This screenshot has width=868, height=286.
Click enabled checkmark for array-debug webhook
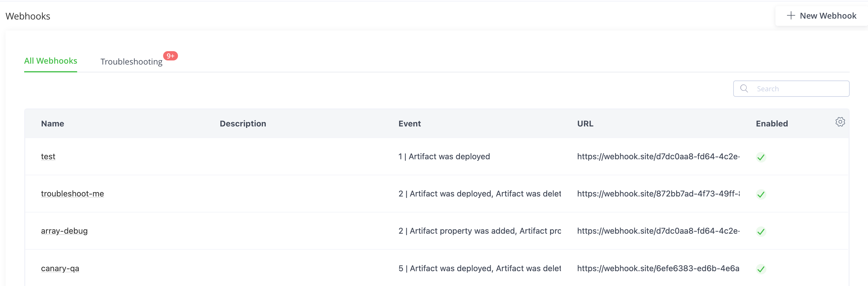tap(761, 231)
